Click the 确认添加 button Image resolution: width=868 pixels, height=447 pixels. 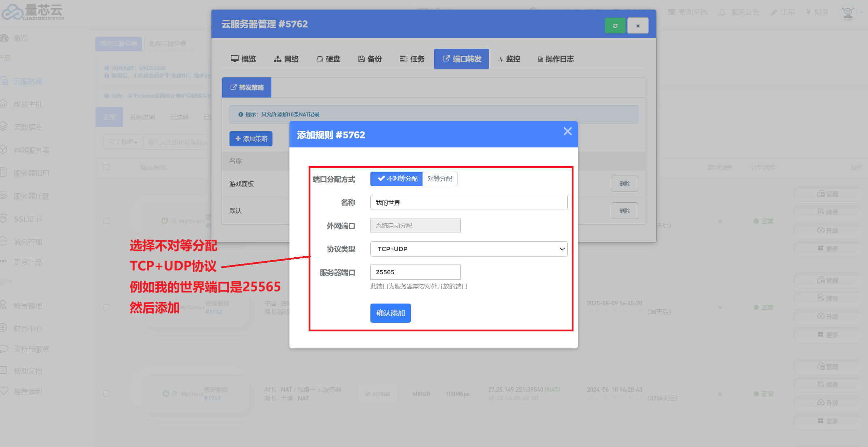pyautogui.click(x=390, y=313)
